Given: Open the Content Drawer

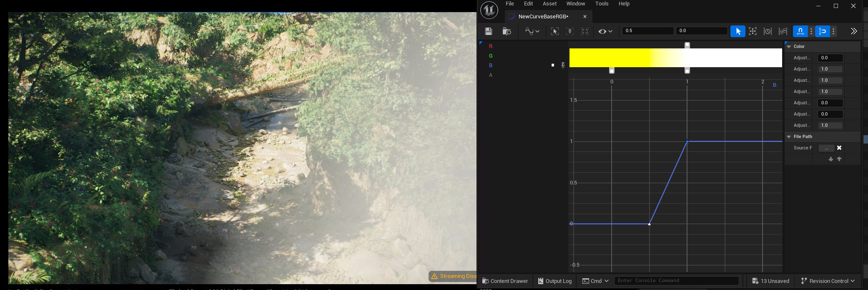Looking at the screenshot, I should point(505,281).
